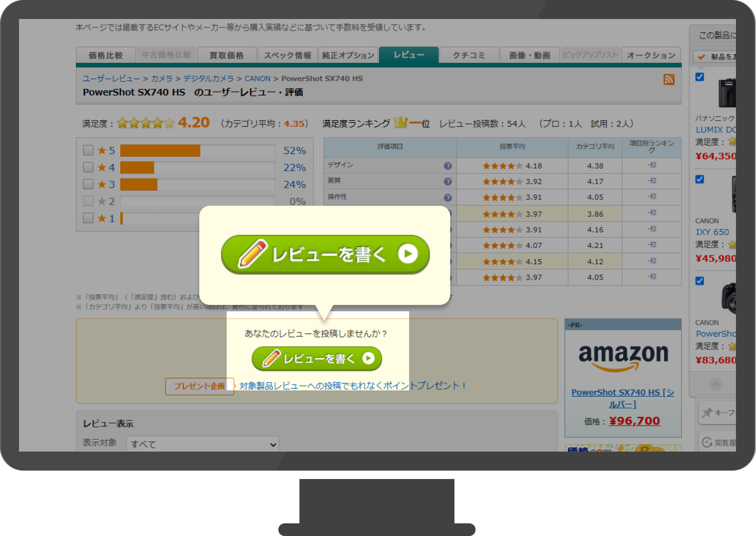Screen dimensions: 756x536
Task: Open the ピックアップリスト tab
Action: pyautogui.click(x=590, y=55)
